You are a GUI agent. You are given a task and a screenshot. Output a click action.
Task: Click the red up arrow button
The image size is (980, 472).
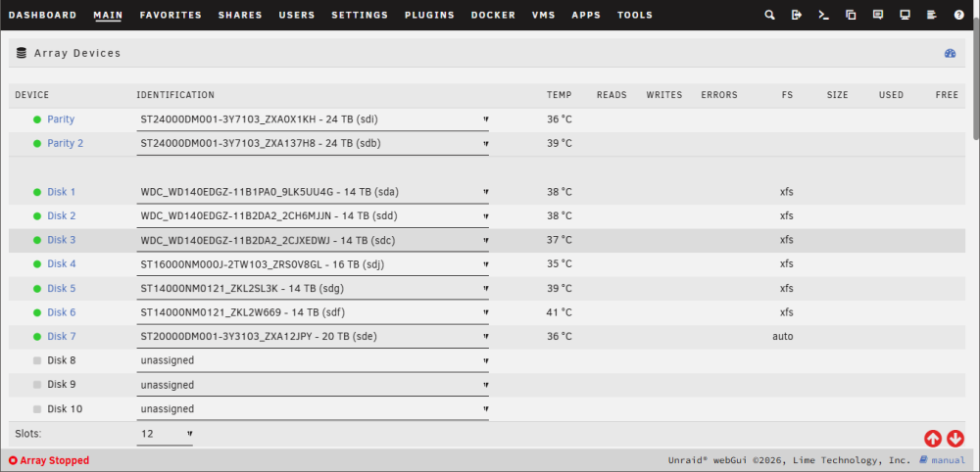pos(933,439)
